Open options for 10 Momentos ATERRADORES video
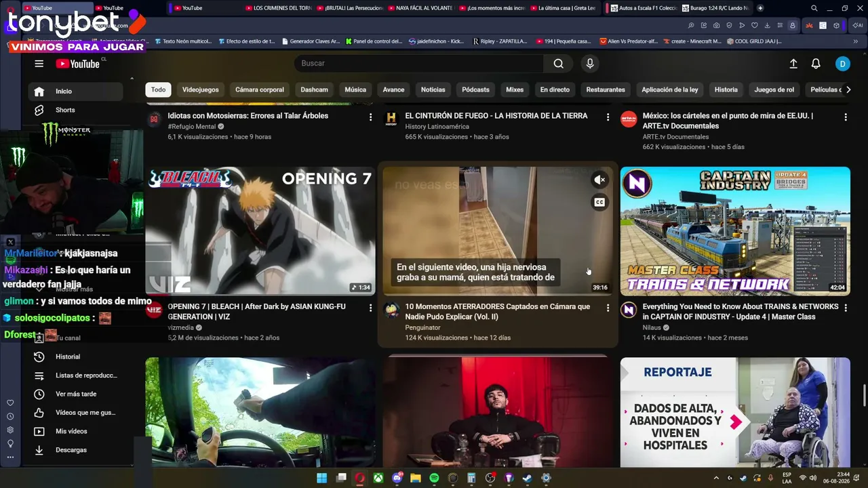This screenshot has width=868, height=488. click(x=608, y=308)
